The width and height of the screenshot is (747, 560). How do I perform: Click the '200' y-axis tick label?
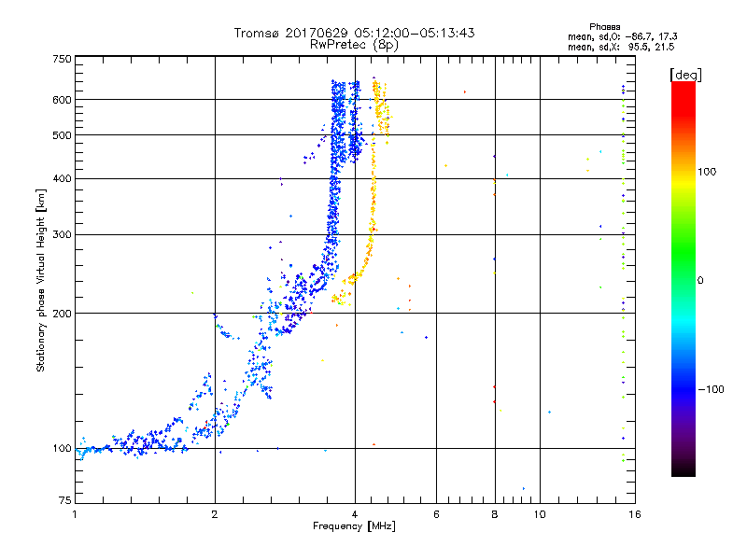tap(63, 314)
